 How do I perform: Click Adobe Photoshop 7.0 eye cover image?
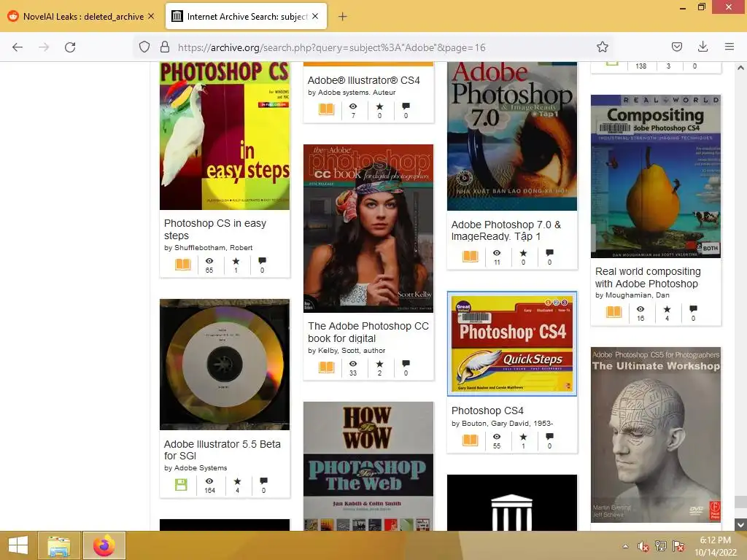click(511, 136)
